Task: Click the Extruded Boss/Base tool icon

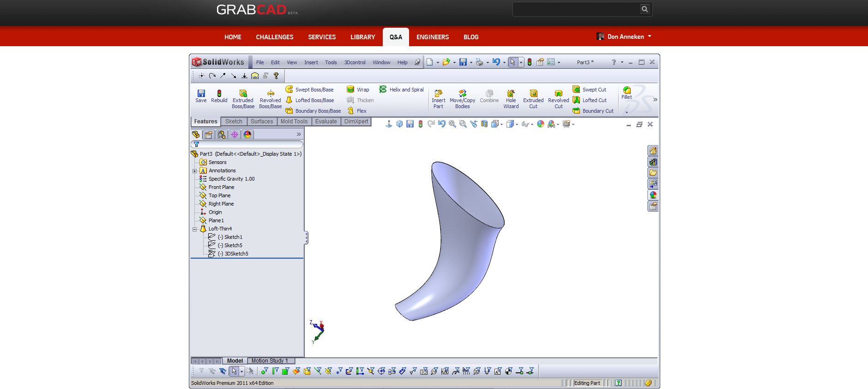Action: [243, 94]
